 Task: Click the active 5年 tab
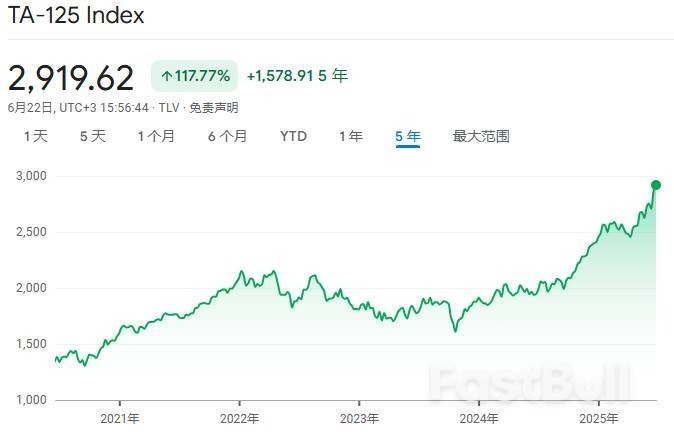(x=407, y=136)
